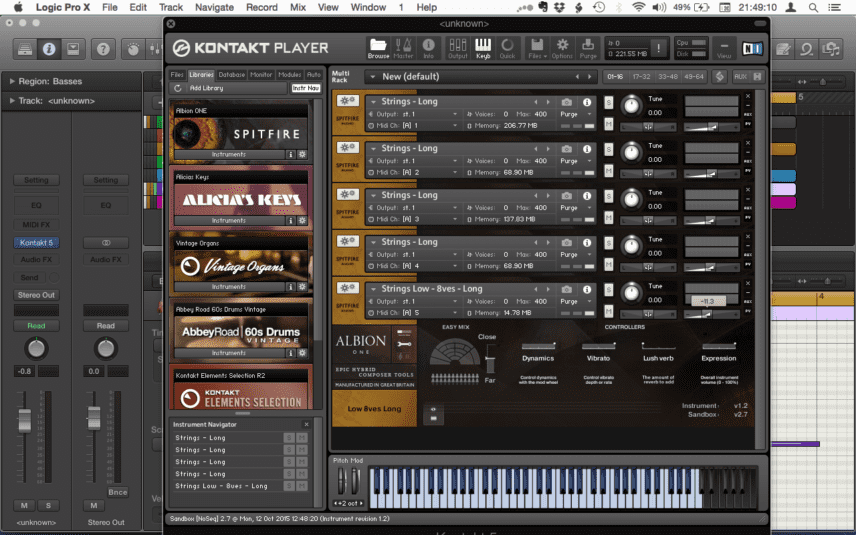This screenshot has width=856, height=535.
Task: Select the 17-32 rack page button
Action: [641, 77]
